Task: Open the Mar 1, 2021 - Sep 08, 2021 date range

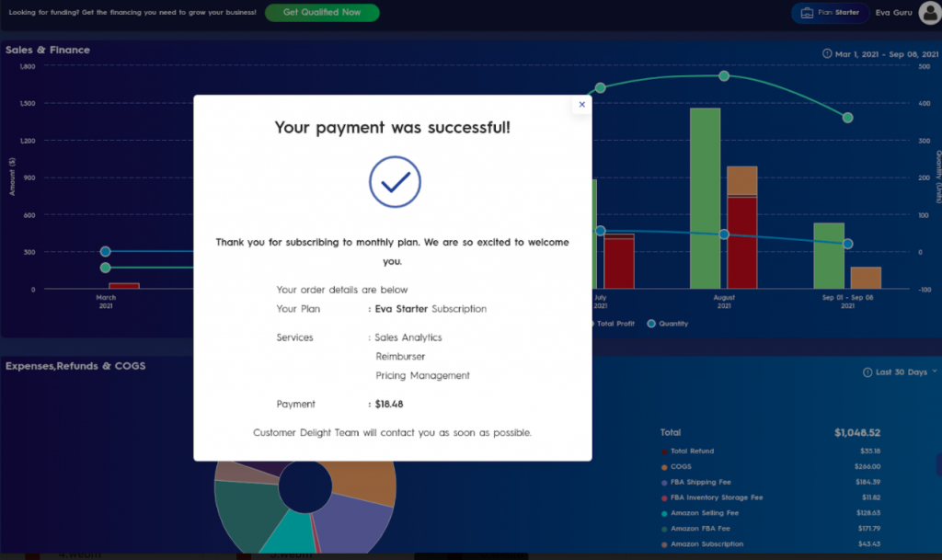Action: (886, 54)
